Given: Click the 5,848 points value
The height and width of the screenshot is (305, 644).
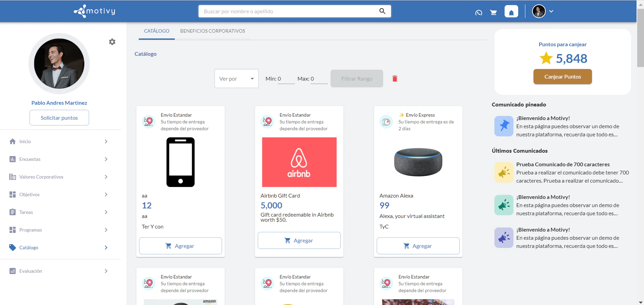Looking at the screenshot, I should tap(571, 58).
